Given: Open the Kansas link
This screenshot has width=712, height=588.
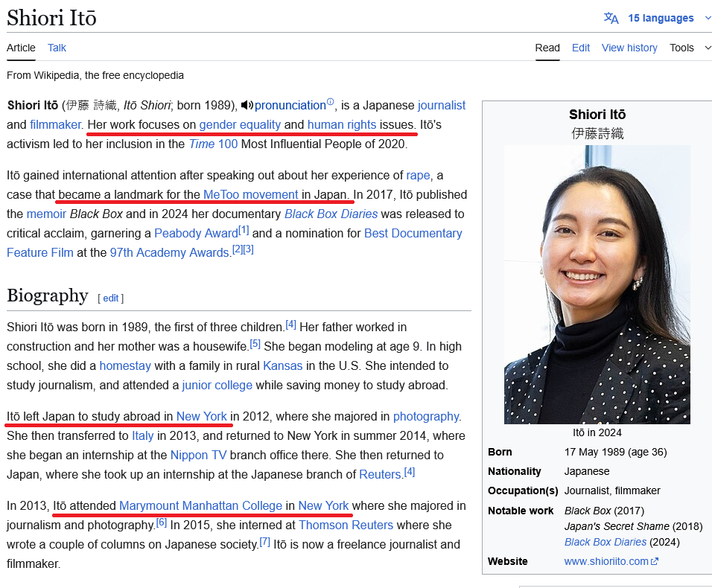Looking at the screenshot, I should click(282, 366).
